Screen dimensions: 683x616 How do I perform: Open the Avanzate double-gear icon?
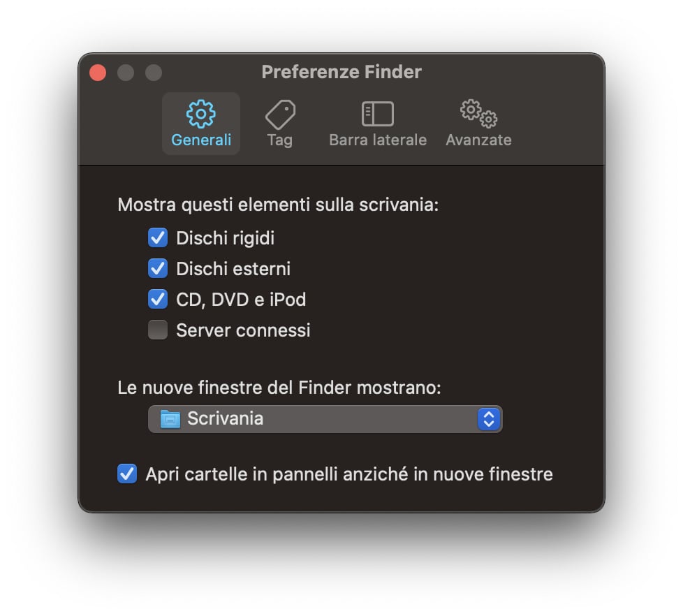pyautogui.click(x=478, y=114)
